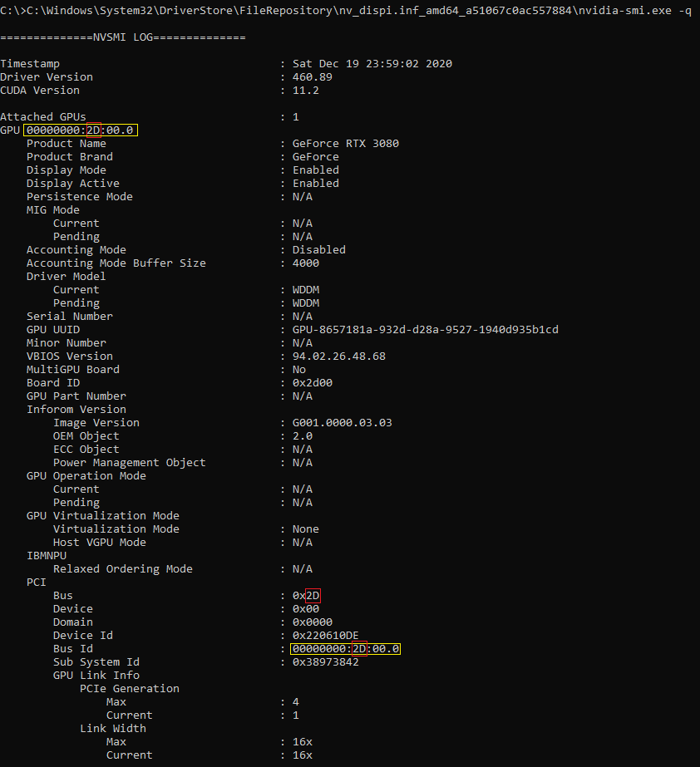
Task: Click MultiGPU Board value No
Action: point(299,369)
